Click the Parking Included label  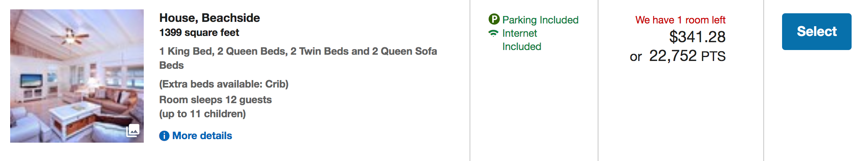[x=540, y=20]
